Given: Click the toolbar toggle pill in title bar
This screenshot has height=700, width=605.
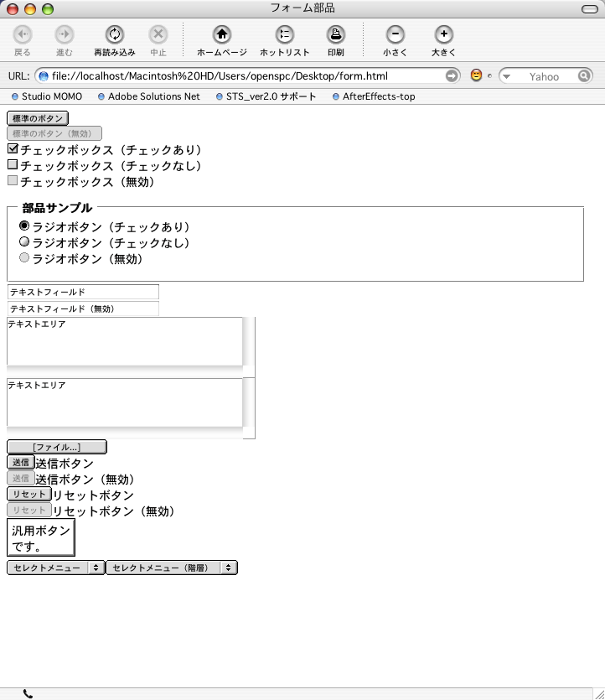Looking at the screenshot, I should (590, 9).
